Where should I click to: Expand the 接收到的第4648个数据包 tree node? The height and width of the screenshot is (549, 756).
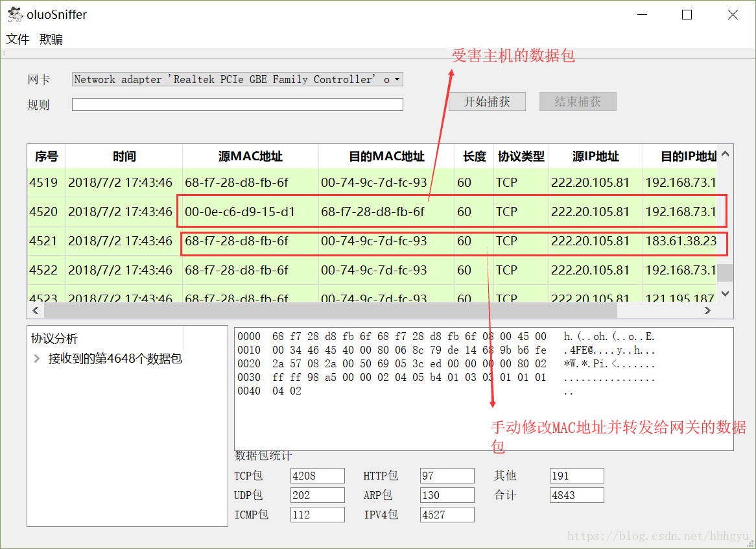[37, 358]
